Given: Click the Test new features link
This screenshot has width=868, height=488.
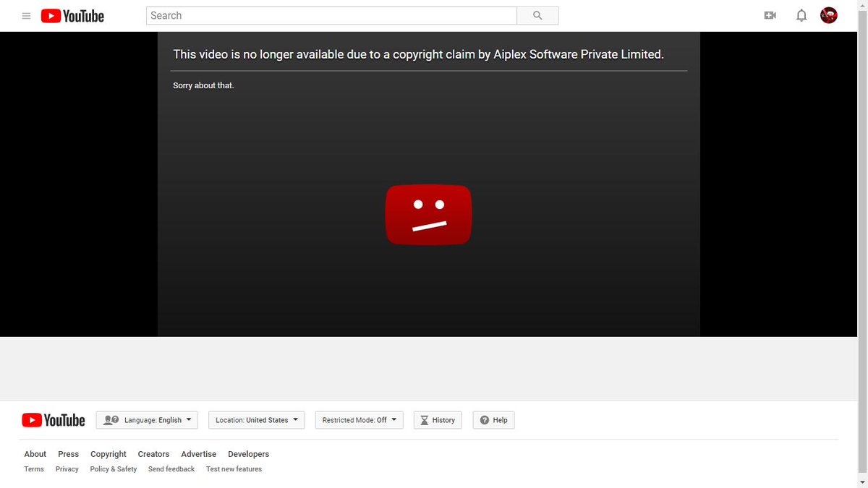Looking at the screenshot, I should coord(234,469).
